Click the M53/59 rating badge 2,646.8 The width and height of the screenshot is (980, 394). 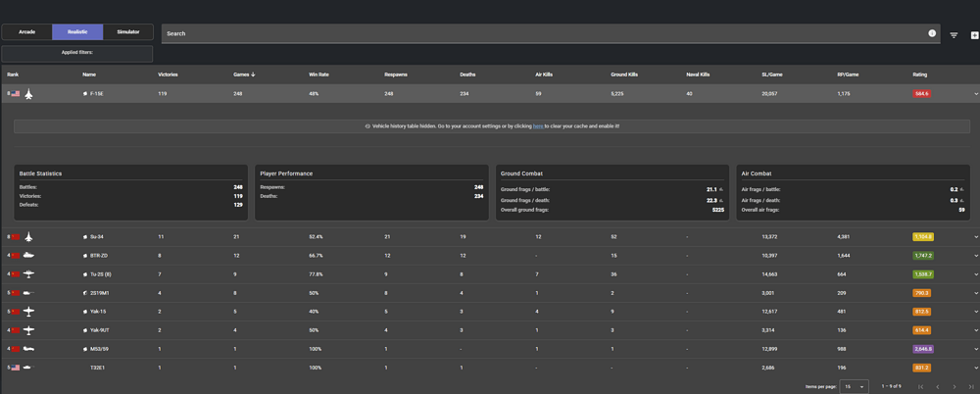click(923, 349)
